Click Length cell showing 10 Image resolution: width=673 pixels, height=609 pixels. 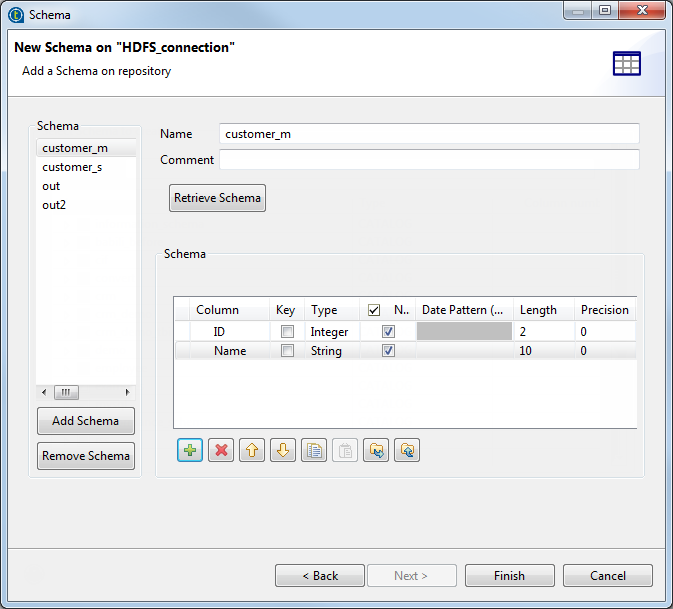(544, 351)
